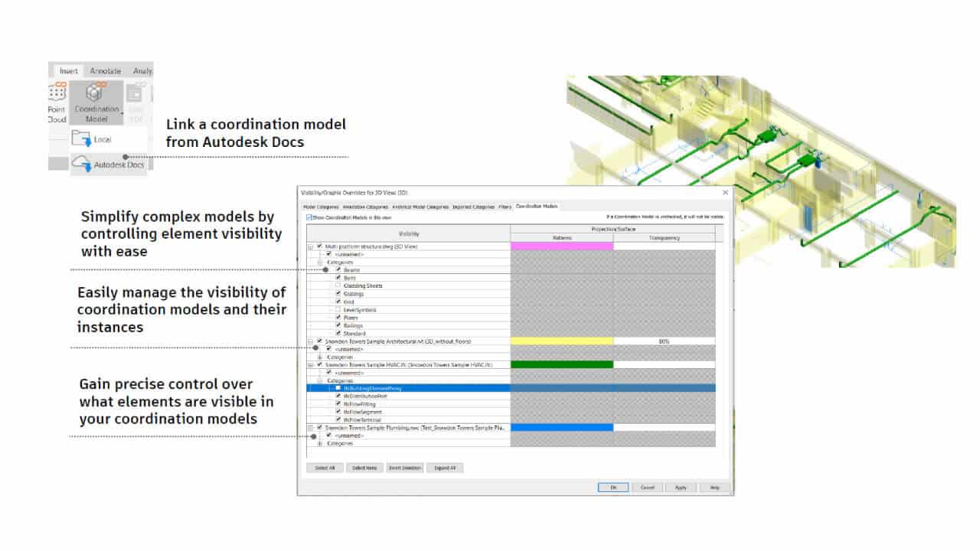
Task: Click the Patterns column header
Action: pos(561,238)
